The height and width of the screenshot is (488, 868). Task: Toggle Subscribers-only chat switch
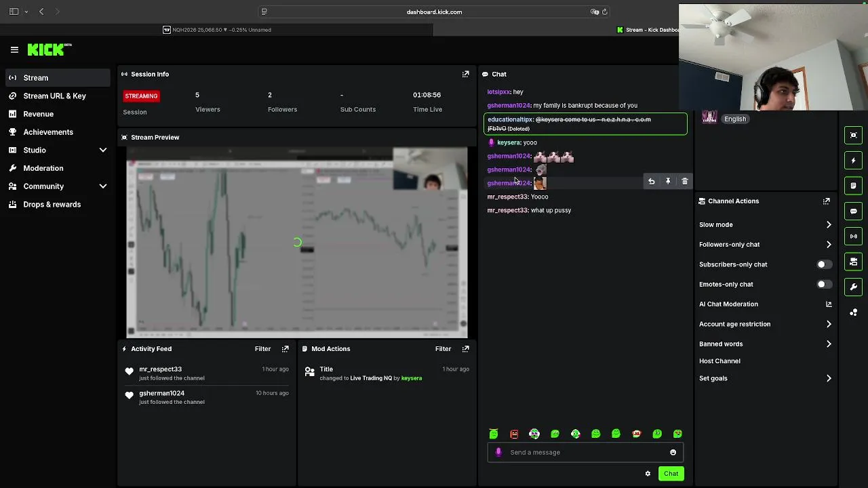(x=824, y=264)
